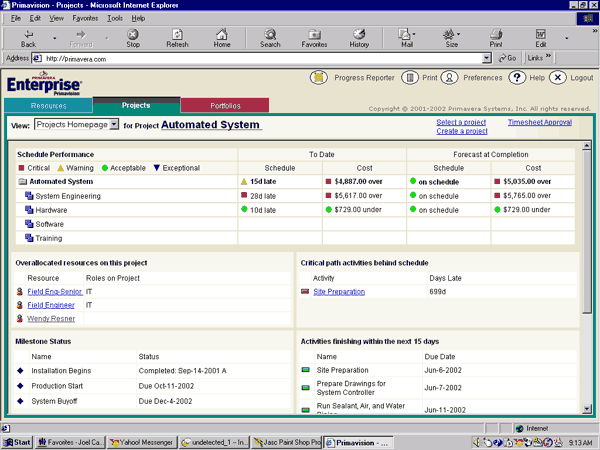Click the 28d late schedule cell
The image size is (600, 450).
click(x=280, y=196)
